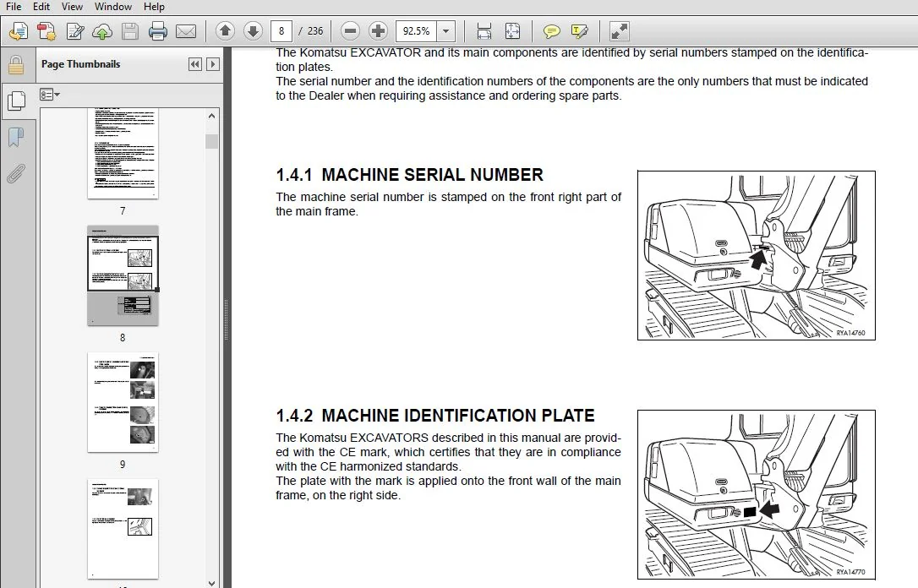Image resolution: width=918 pixels, height=588 pixels.
Task: Open the zoom level dropdown arrow
Action: (x=446, y=31)
